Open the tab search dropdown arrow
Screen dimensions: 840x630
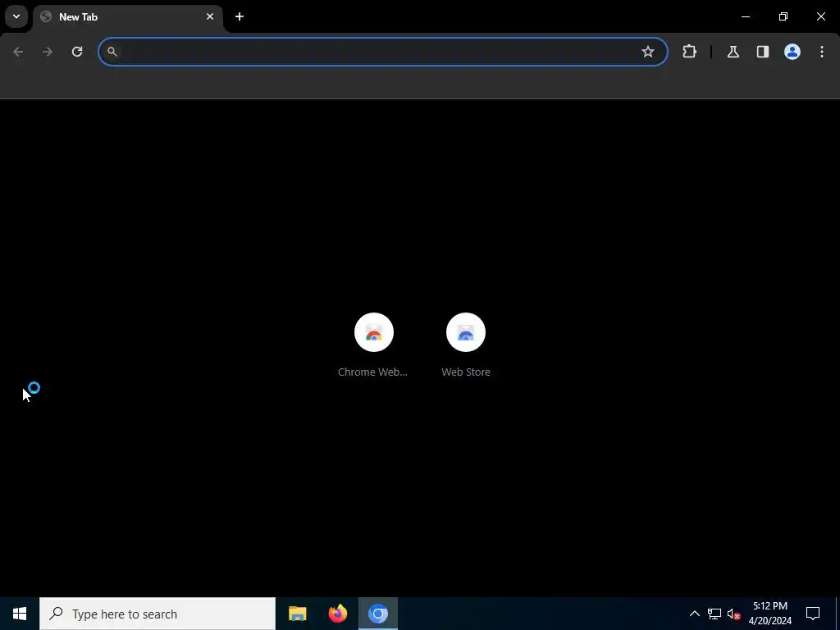pyautogui.click(x=16, y=16)
